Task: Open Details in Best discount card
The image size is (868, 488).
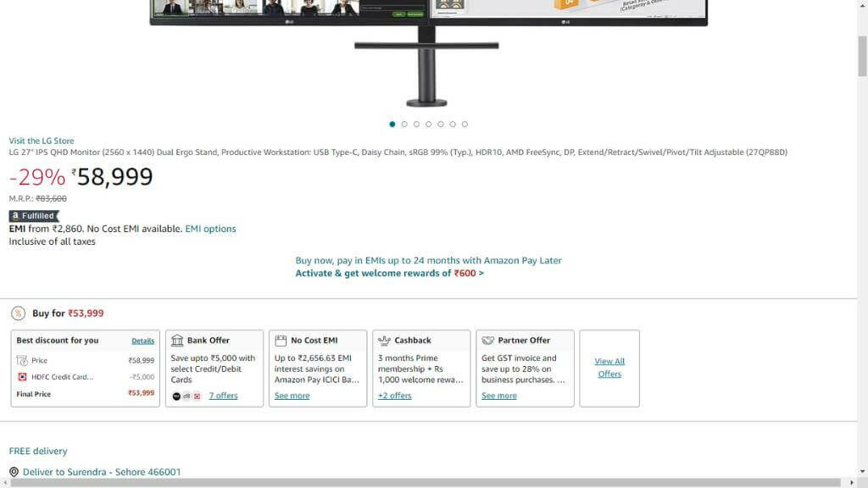Action: click(142, 341)
